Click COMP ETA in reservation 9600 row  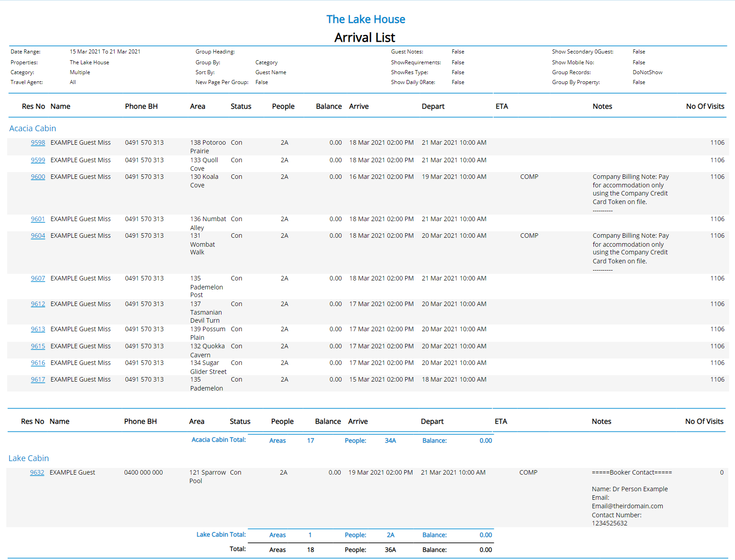(529, 177)
